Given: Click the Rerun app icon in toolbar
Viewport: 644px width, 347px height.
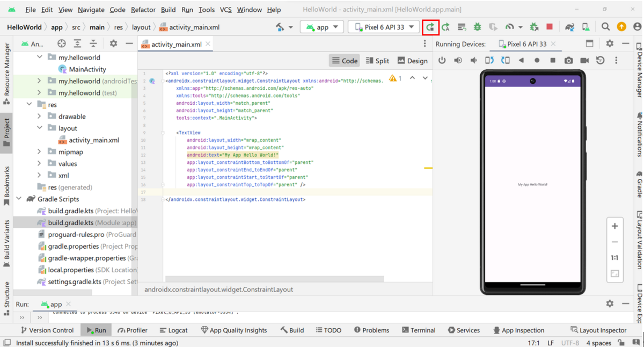Looking at the screenshot, I should pyautogui.click(x=430, y=27).
